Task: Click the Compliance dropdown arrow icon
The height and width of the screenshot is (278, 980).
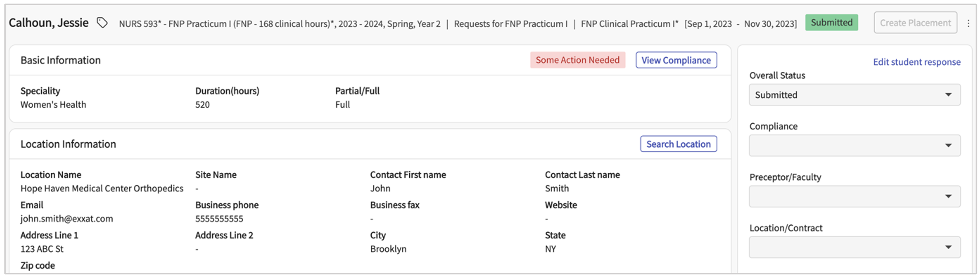Action: pyautogui.click(x=948, y=146)
